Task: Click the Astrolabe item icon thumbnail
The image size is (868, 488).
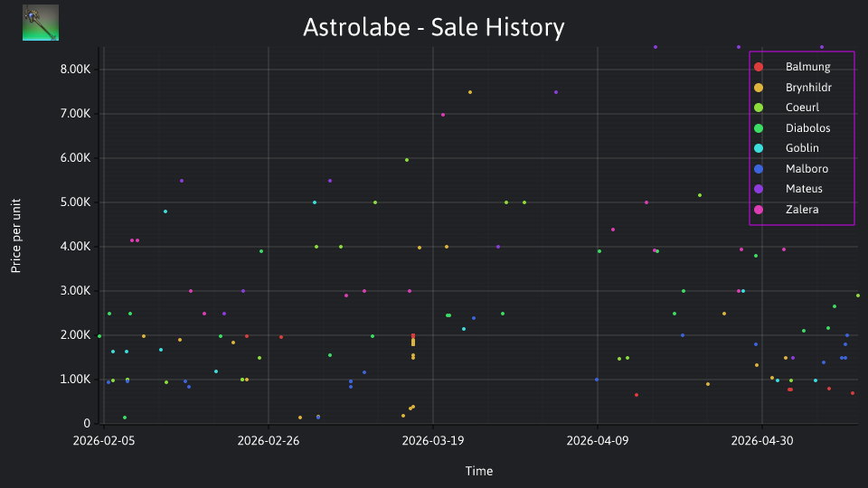Action: coord(41,23)
